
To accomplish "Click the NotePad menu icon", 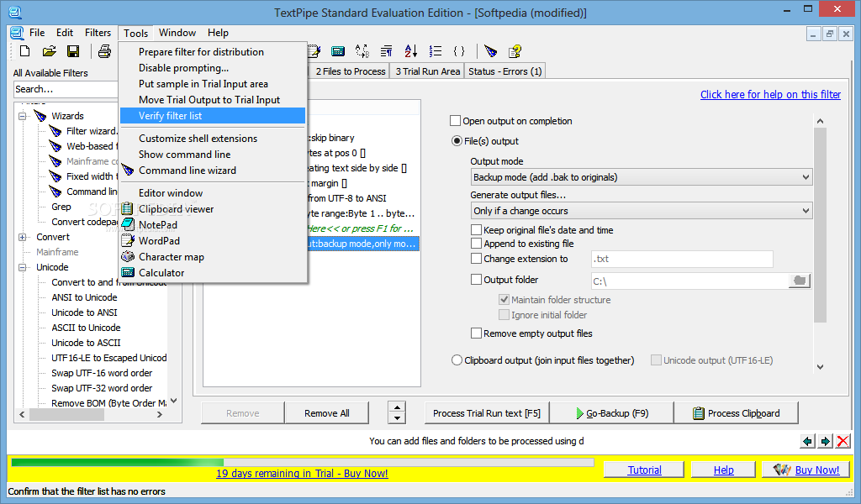I will 128,224.
